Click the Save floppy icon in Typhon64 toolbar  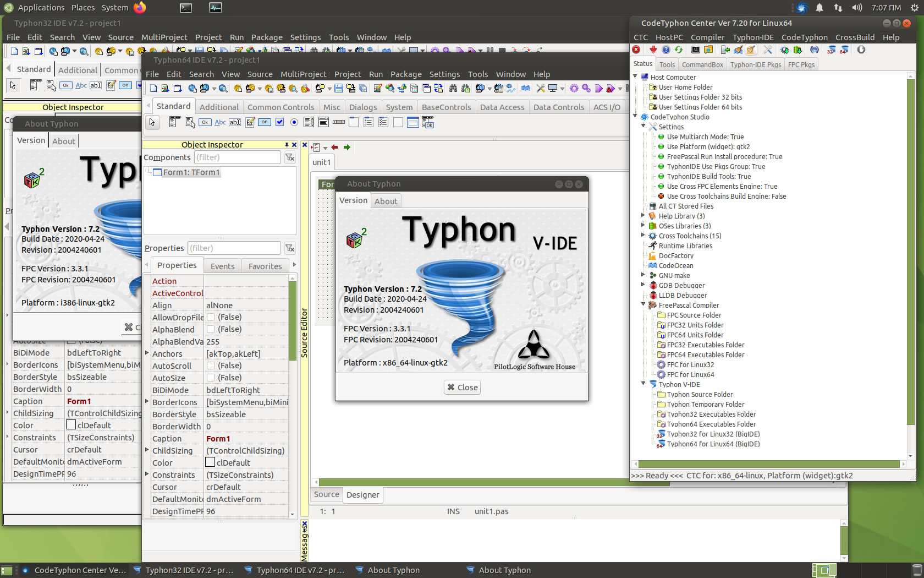click(x=338, y=89)
